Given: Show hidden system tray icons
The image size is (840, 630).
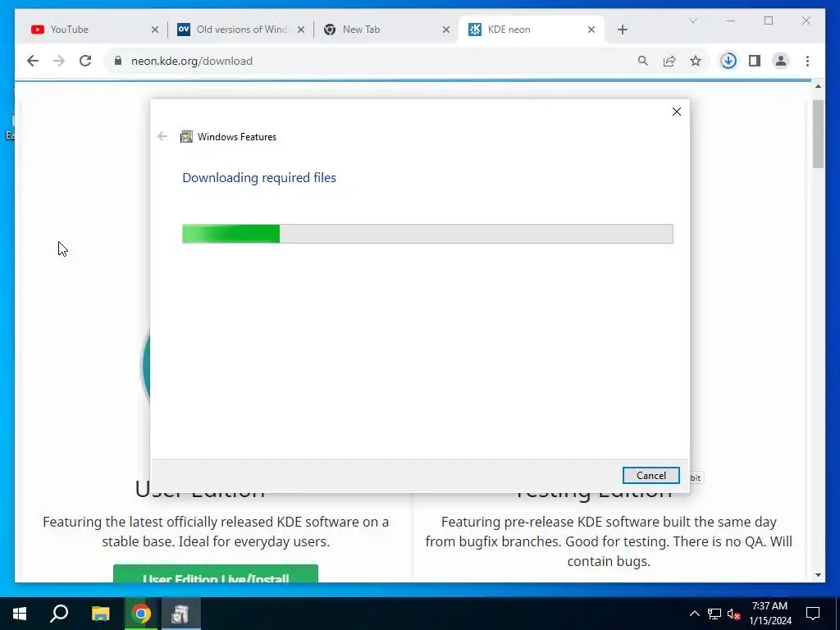Looking at the screenshot, I should pyautogui.click(x=694, y=614).
